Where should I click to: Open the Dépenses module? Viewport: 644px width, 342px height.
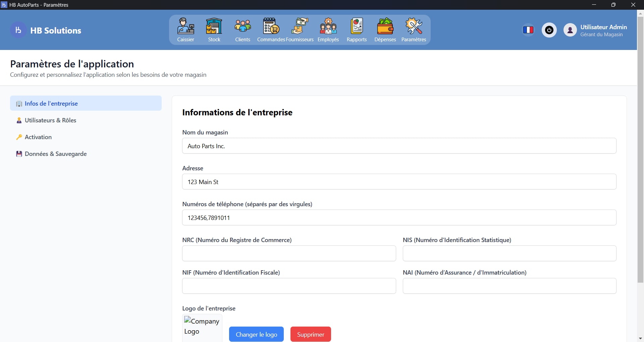(x=385, y=30)
